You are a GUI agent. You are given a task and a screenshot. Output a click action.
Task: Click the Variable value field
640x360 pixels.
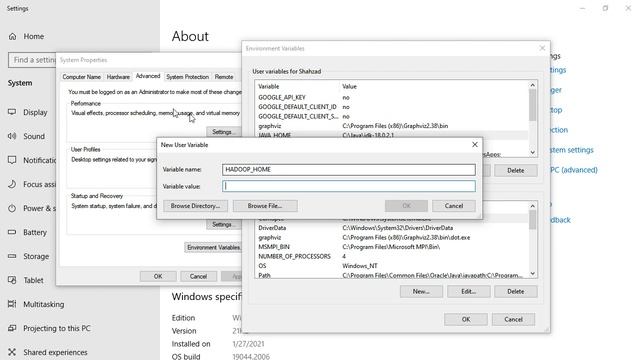tap(349, 186)
